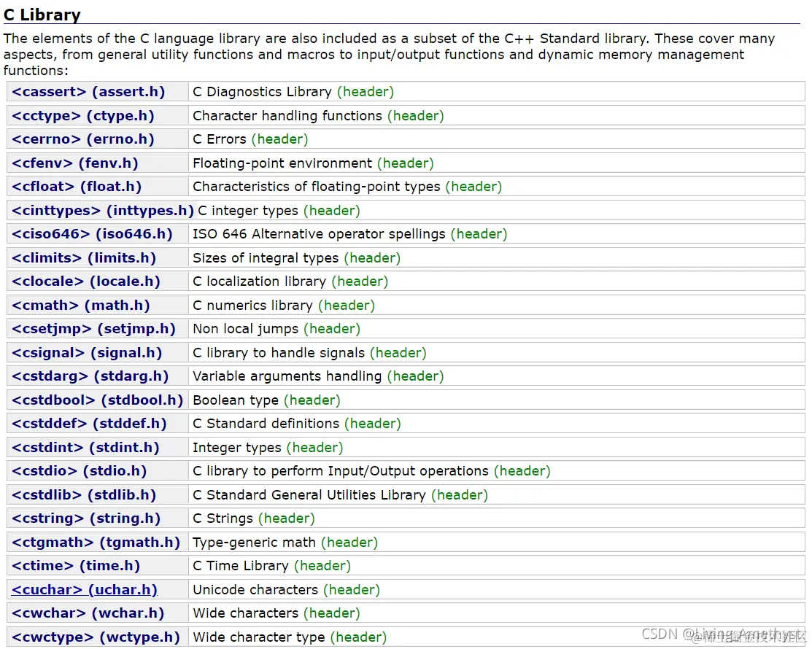Click the 'C Library' section heading
This screenshot has height=649, width=812.
(x=42, y=15)
